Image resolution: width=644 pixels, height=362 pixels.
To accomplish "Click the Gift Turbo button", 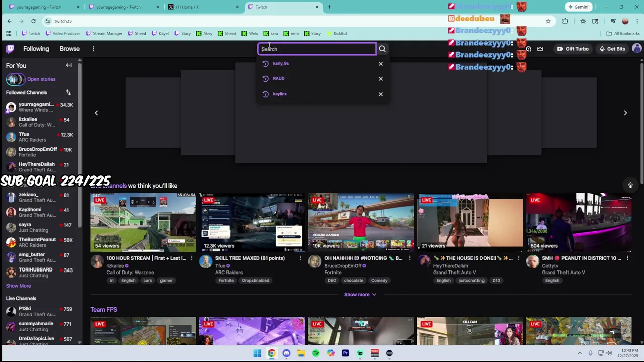I will coord(573,49).
